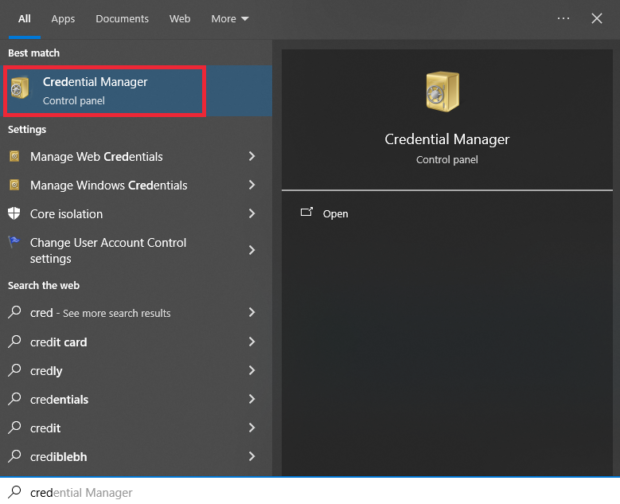The height and width of the screenshot is (504, 620).
Task: Click the Manage Windows Credentials safe icon
Action: [x=14, y=186]
